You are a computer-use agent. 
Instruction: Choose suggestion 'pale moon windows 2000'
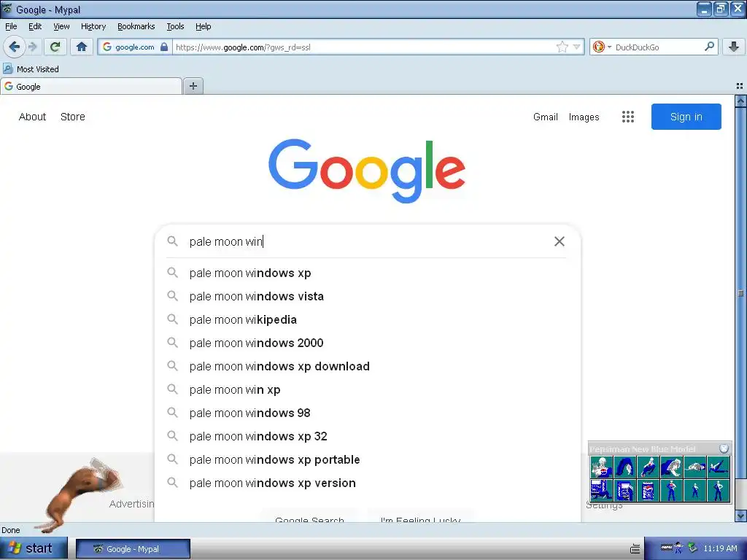pos(367,343)
